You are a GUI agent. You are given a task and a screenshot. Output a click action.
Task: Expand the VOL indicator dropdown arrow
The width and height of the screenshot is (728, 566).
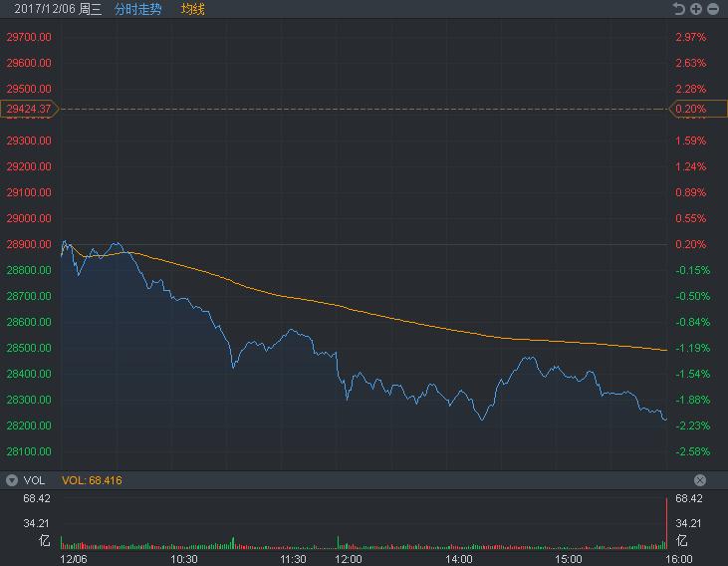pos(12,480)
